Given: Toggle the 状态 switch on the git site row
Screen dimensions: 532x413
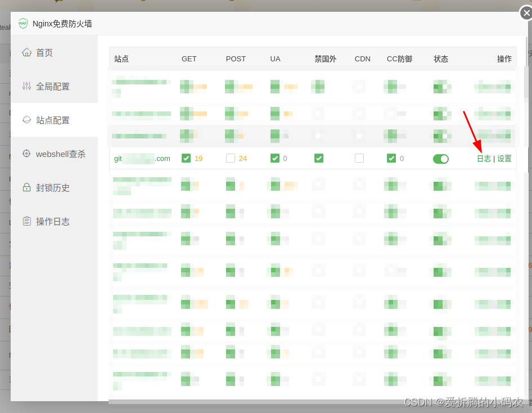Looking at the screenshot, I should tap(441, 159).
